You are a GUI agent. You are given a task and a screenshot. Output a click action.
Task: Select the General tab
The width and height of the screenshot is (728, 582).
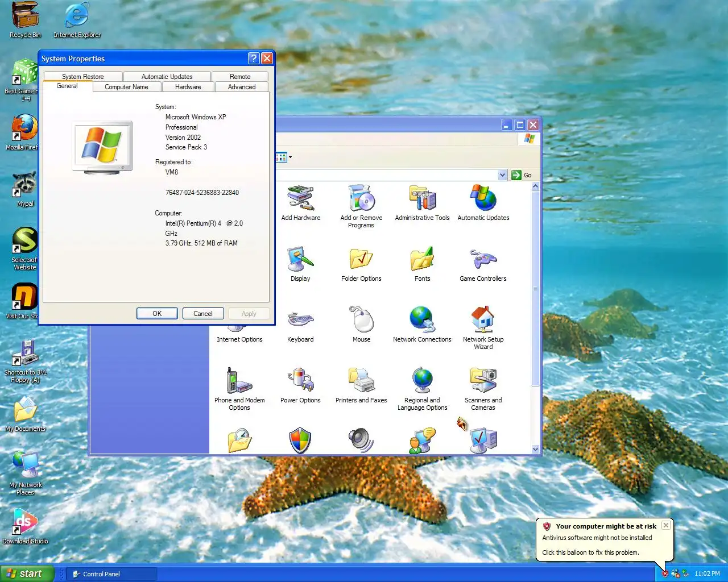pos(67,86)
